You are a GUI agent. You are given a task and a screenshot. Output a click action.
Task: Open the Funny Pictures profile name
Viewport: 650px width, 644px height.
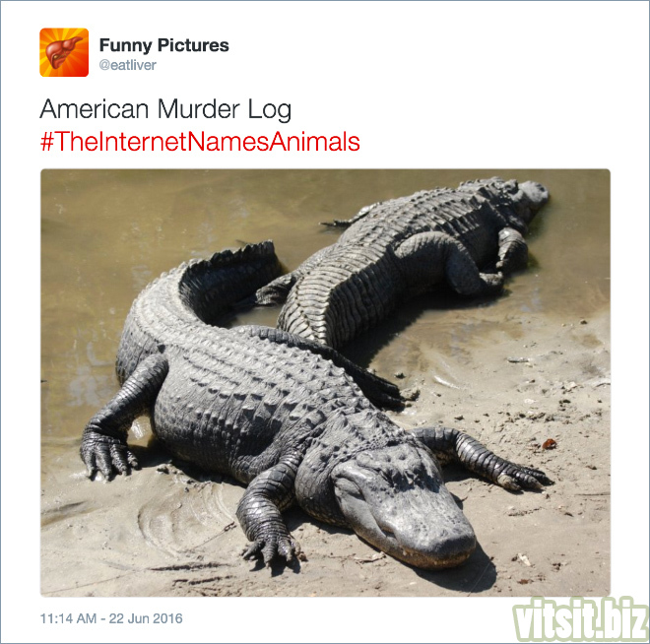pyautogui.click(x=164, y=45)
